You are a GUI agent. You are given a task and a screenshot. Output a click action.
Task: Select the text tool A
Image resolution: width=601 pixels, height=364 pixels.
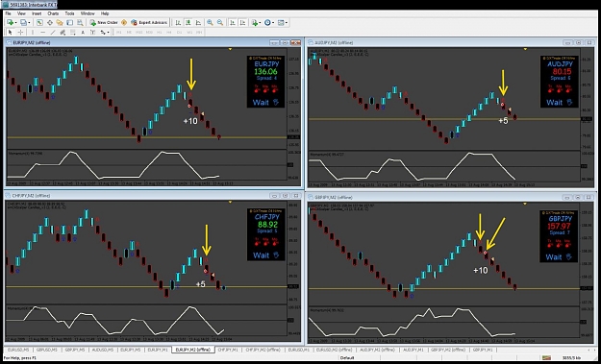coord(83,33)
